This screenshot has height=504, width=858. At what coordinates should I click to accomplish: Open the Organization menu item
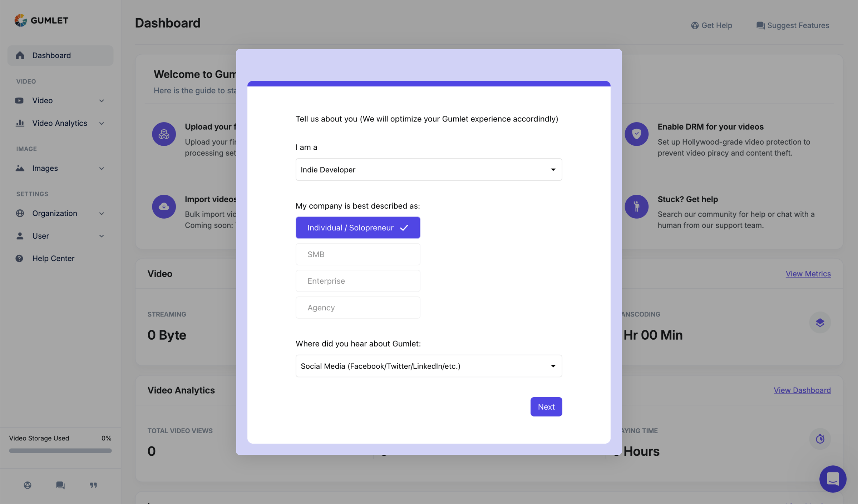coord(60,213)
